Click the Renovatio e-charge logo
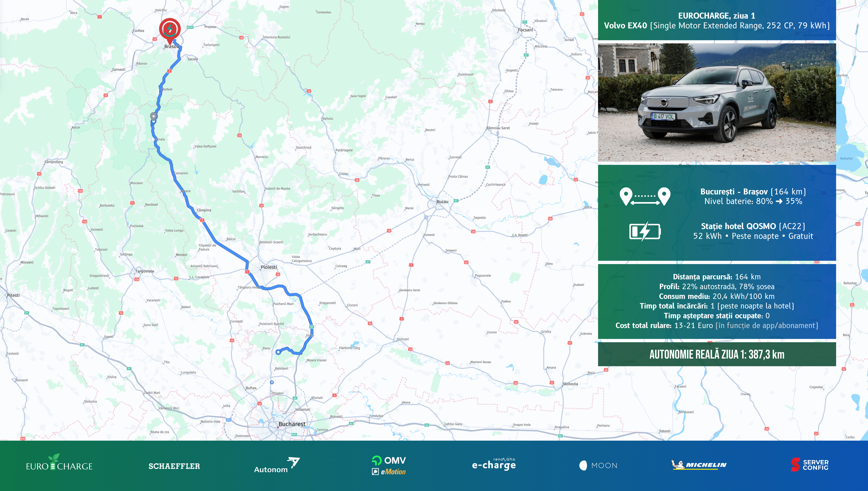The width and height of the screenshot is (868, 491). [494, 464]
